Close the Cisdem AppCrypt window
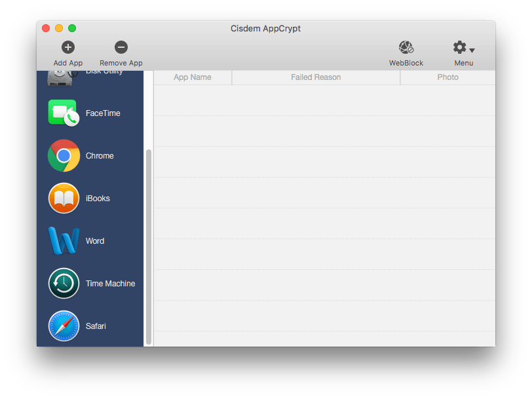Screen dimensions: 532x399 (x=46, y=28)
